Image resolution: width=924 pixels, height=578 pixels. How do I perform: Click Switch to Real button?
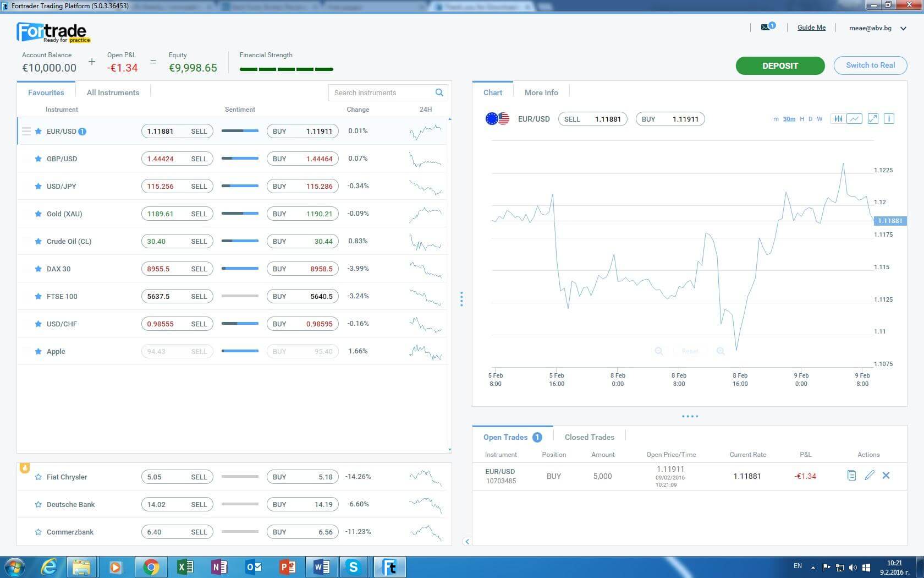point(870,66)
